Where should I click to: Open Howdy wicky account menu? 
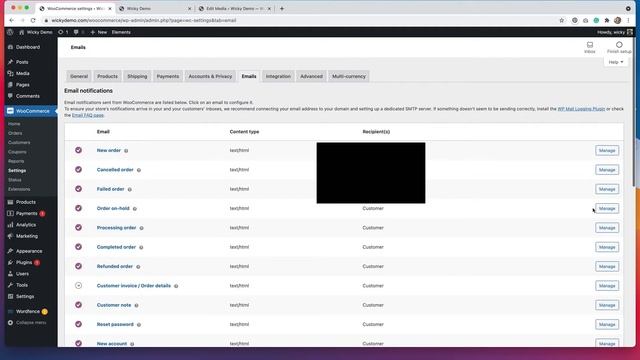(x=614, y=32)
